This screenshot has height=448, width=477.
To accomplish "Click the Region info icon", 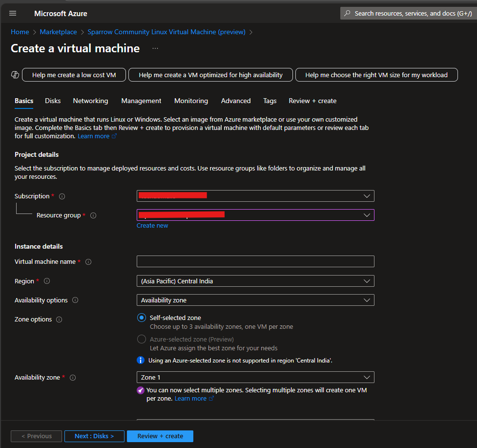I will 46,281.
